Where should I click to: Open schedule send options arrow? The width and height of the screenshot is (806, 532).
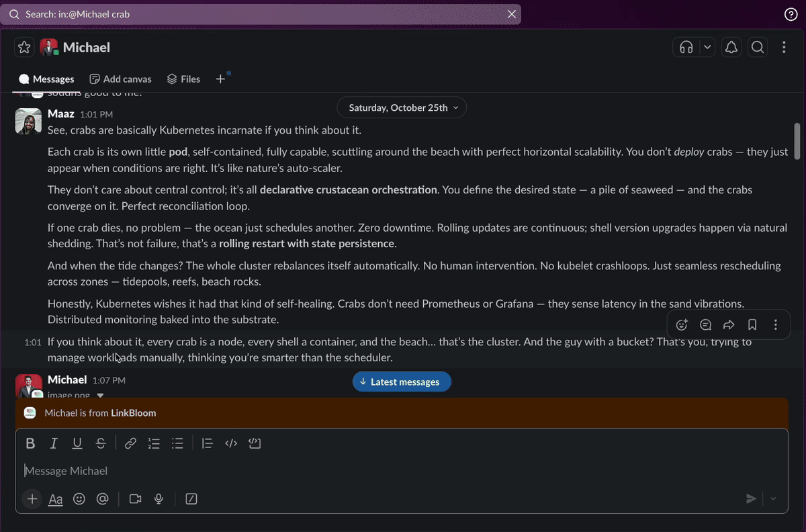click(x=773, y=498)
